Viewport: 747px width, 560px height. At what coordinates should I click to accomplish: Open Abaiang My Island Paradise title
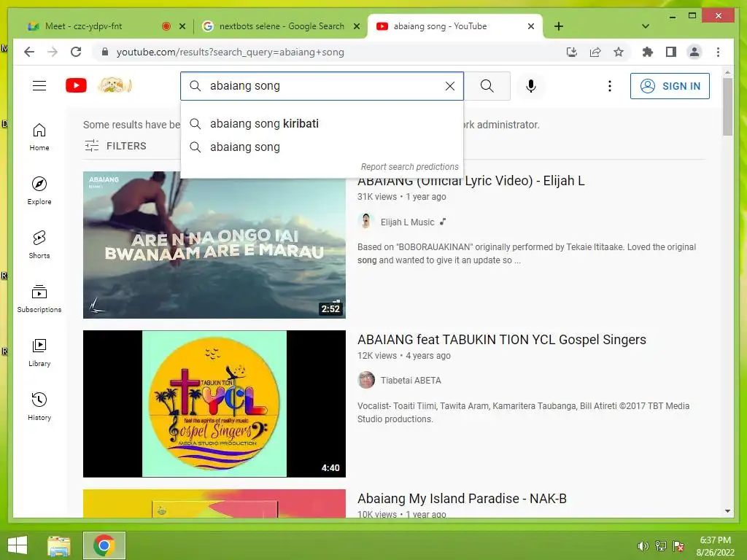pyautogui.click(x=462, y=499)
